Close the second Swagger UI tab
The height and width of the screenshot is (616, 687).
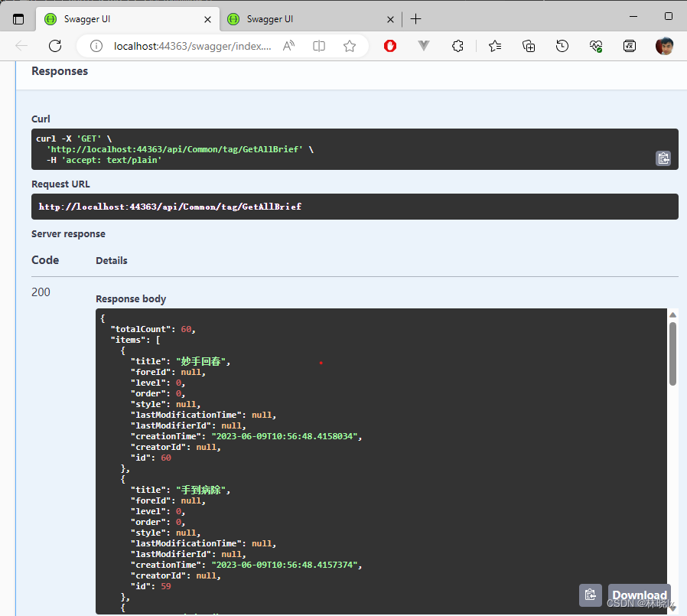[390, 19]
